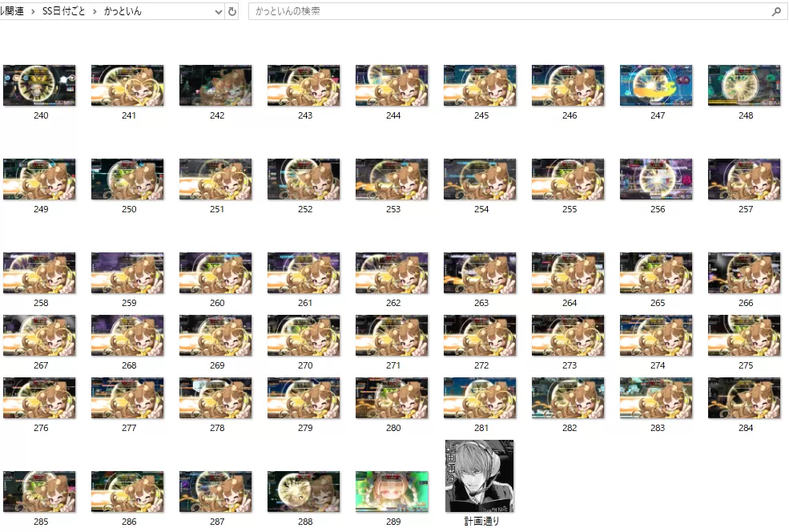Screen dimensions: 789x532
Task: Select image thumbnail 277
Action: click(x=127, y=397)
